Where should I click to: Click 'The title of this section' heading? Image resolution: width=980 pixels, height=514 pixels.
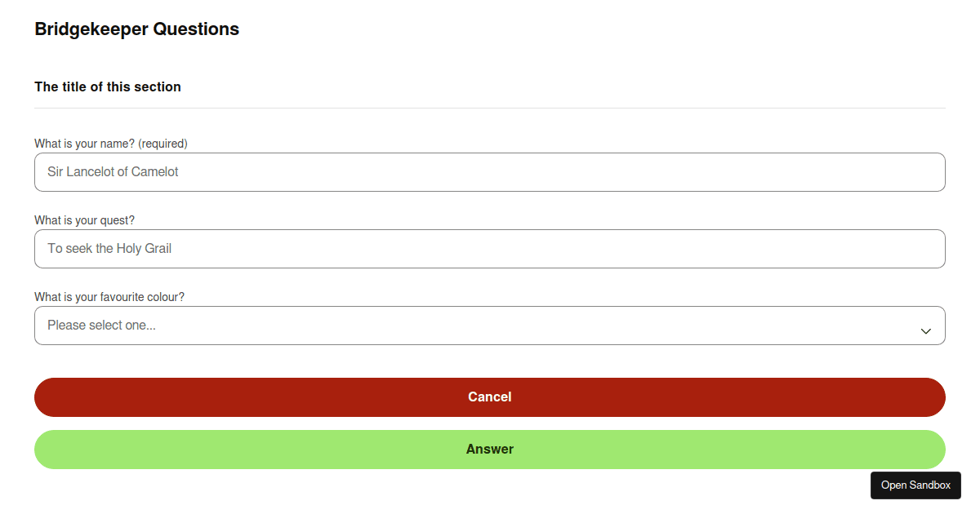108,86
